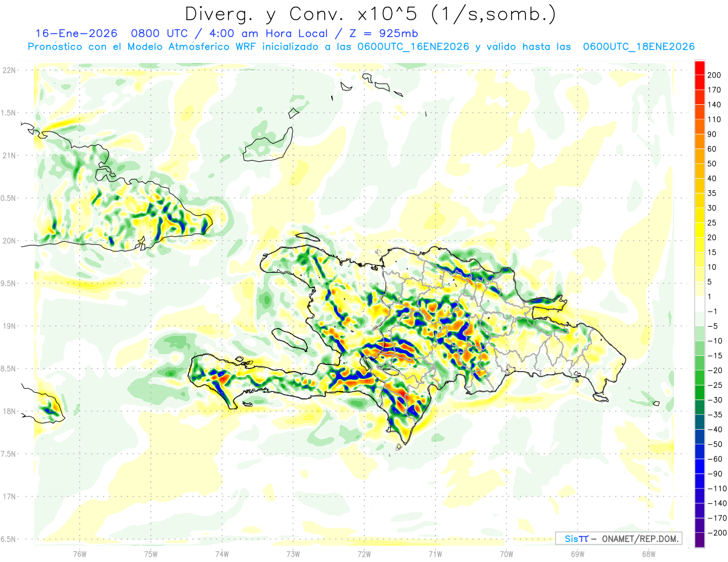Click the purple -200 colorbar swatch

coord(699,540)
